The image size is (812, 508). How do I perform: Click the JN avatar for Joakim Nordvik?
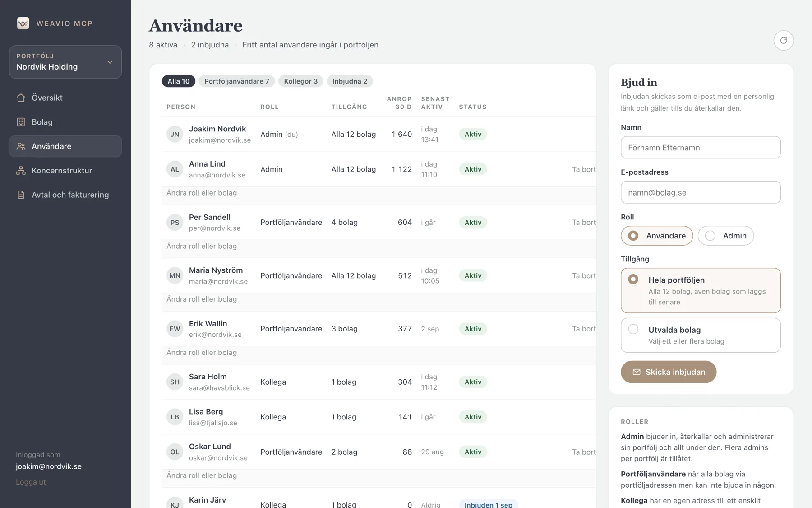175,134
